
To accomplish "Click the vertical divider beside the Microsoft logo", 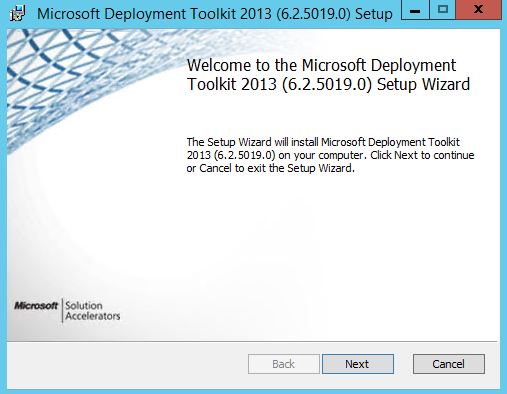I will pos(62,311).
